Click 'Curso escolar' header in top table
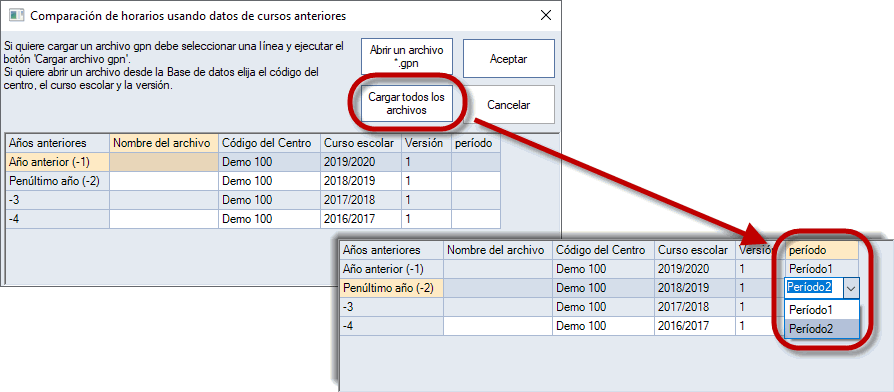 [x=361, y=142]
